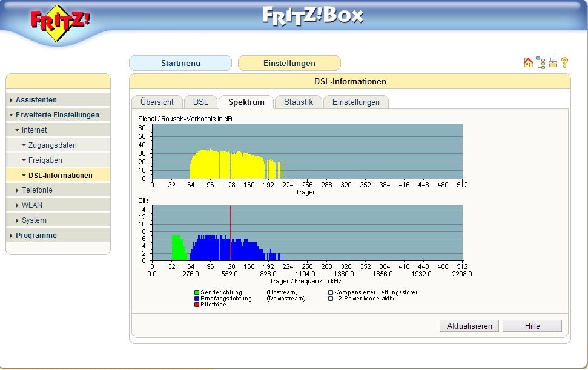Open the Statistik tab

coord(299,102)
